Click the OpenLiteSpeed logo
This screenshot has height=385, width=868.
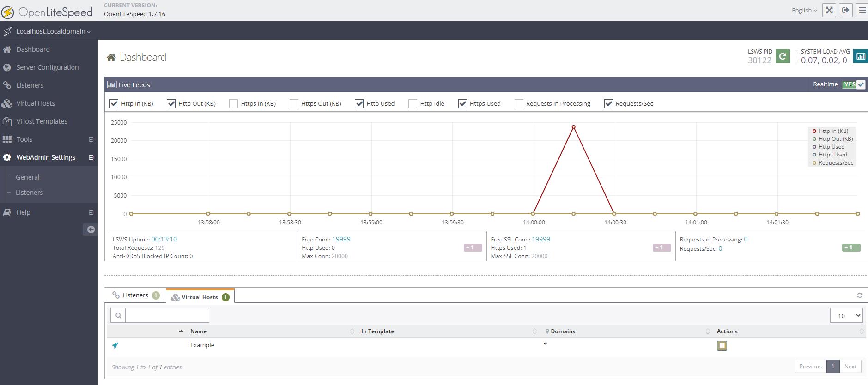click(47, 12)
